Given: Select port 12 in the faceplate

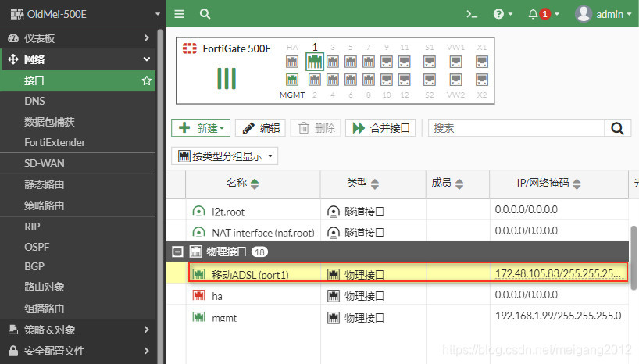Looking at the screenshot, I should [x=405, y=80].
